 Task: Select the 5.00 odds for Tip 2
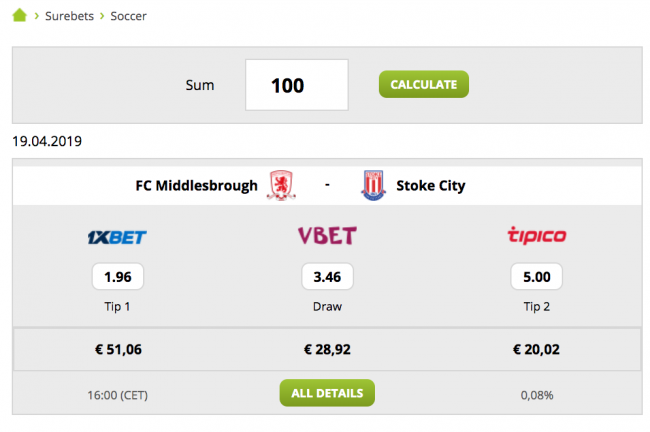point(536,276)
